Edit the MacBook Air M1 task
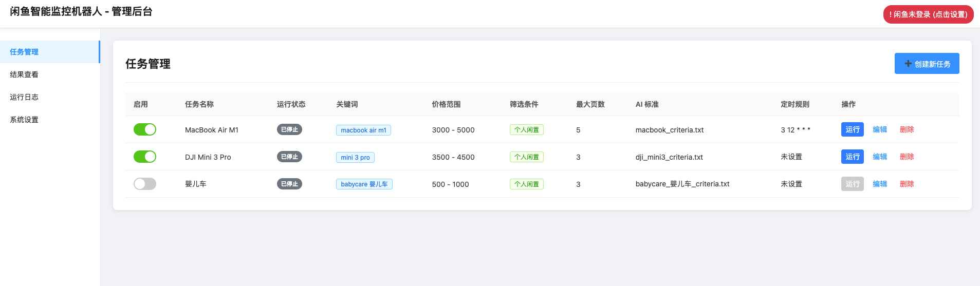Screen dimensions: 980x286 click(879, 129)
